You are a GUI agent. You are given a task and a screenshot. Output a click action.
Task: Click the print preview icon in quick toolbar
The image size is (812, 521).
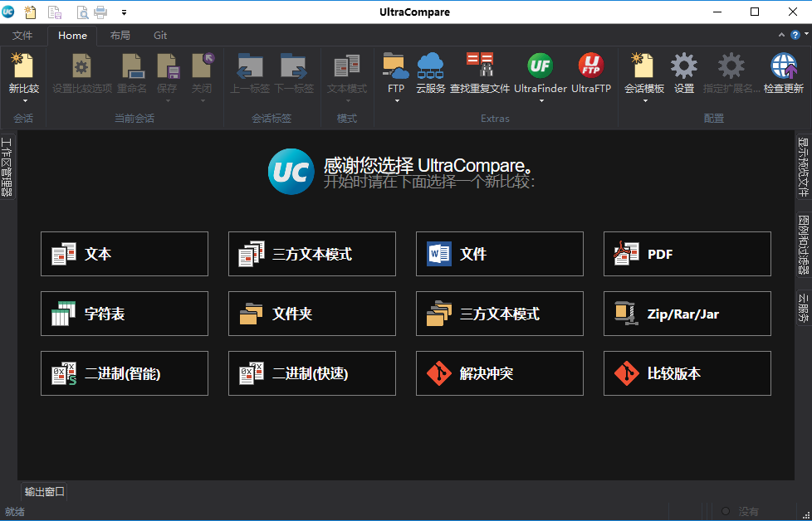[83, 12]
